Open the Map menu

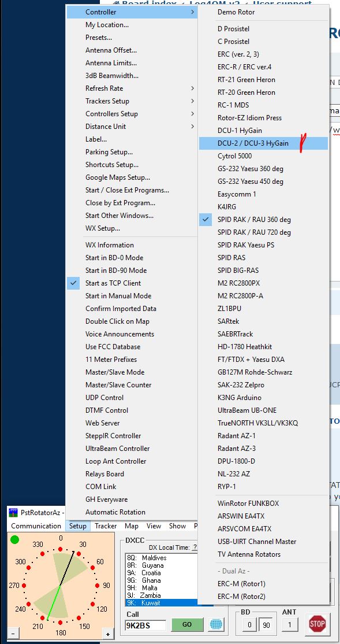132,525
